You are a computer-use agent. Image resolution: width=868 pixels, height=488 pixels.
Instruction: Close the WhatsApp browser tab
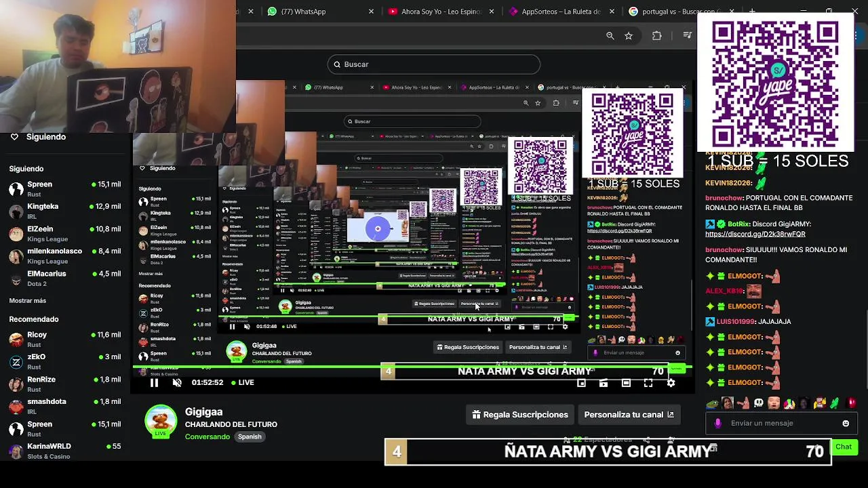tap(371, 12)
